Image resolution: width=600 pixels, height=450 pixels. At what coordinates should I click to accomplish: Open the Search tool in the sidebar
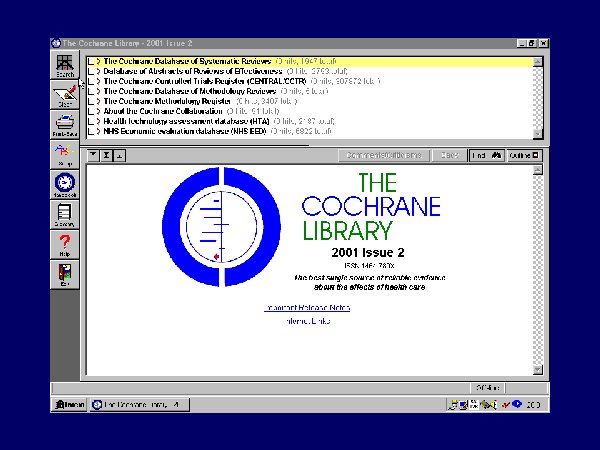pos(65,65)
